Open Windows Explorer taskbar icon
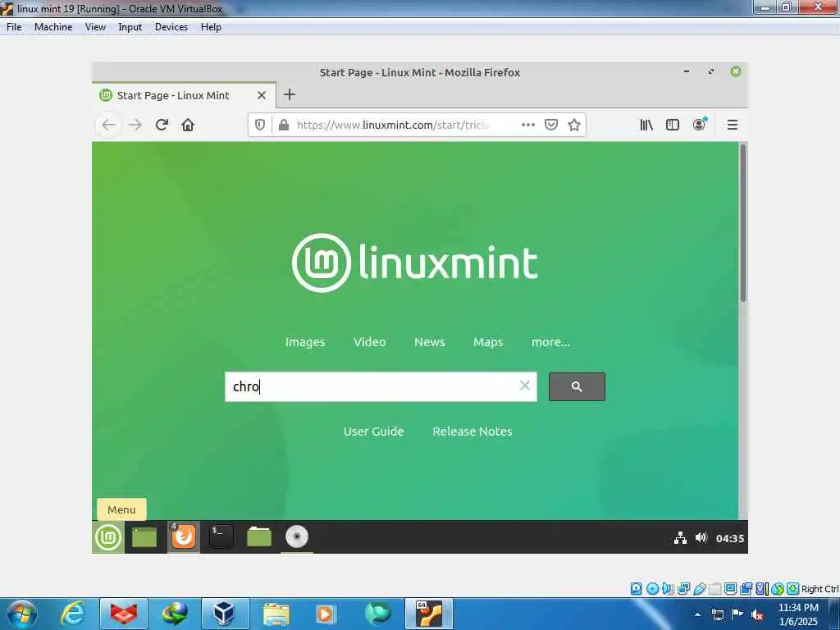This screenshot has width=840, height=630. pos(276,614)
